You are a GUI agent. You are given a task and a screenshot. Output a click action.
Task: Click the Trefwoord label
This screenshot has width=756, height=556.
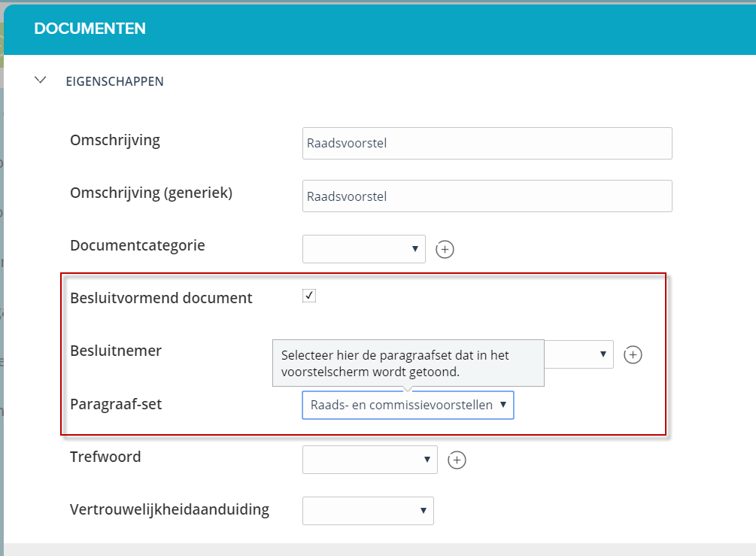coord(105,457)
